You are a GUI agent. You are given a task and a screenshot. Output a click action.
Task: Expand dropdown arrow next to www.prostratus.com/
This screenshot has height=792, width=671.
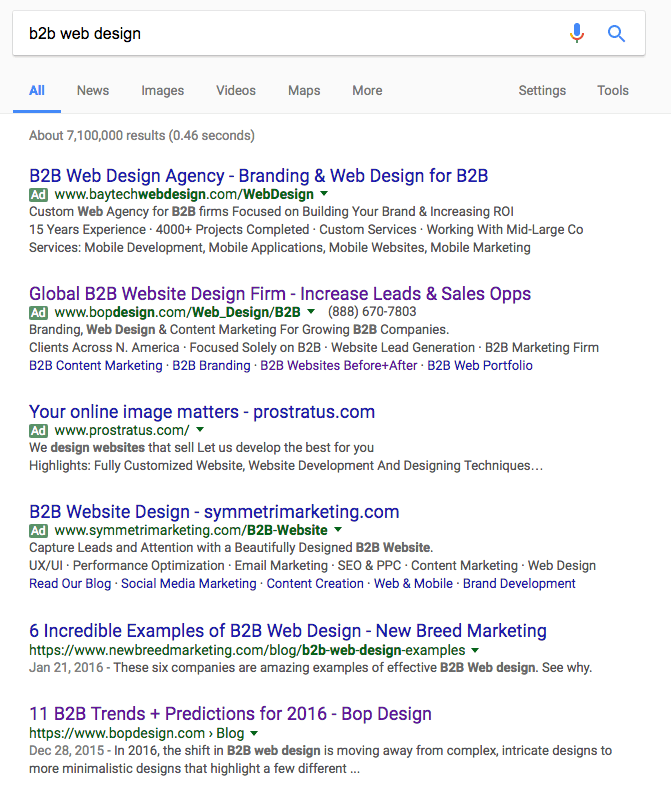[200, 429]
